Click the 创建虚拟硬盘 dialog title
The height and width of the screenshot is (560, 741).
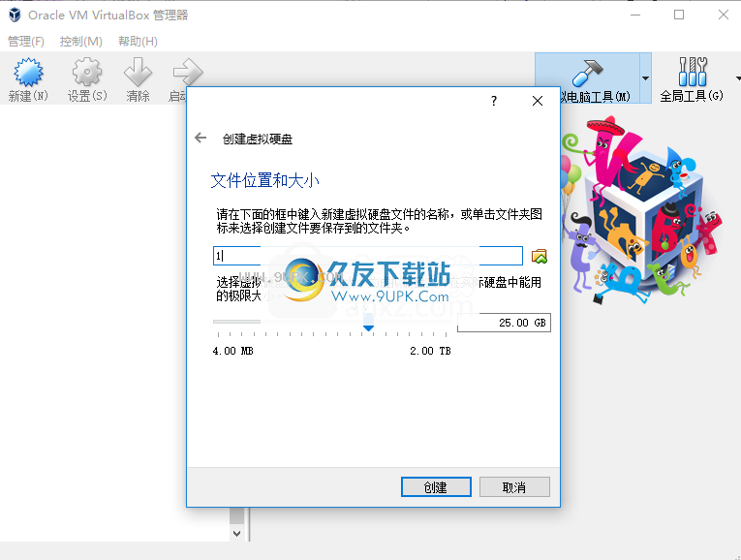(258, 139)
